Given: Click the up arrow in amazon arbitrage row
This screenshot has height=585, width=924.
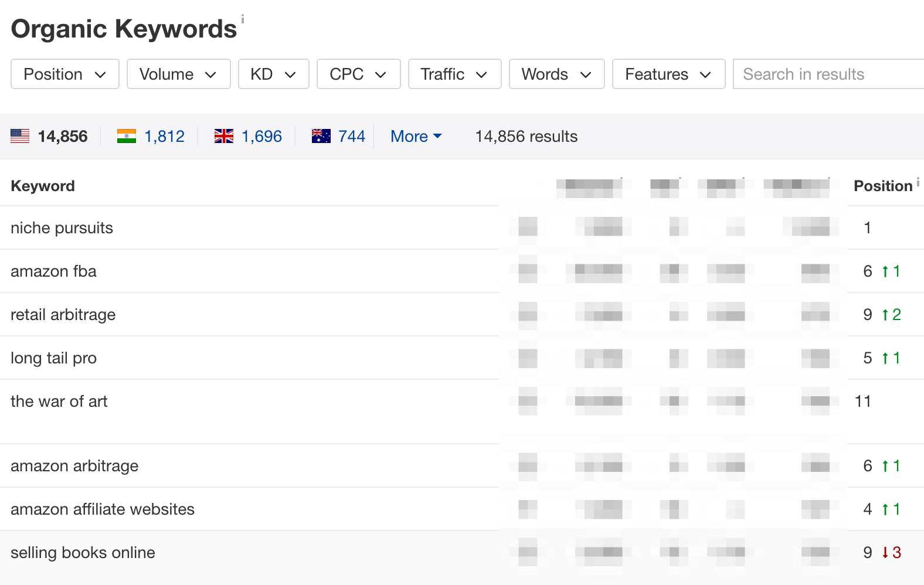Looking at the screenshot, I should click(885, 466).
